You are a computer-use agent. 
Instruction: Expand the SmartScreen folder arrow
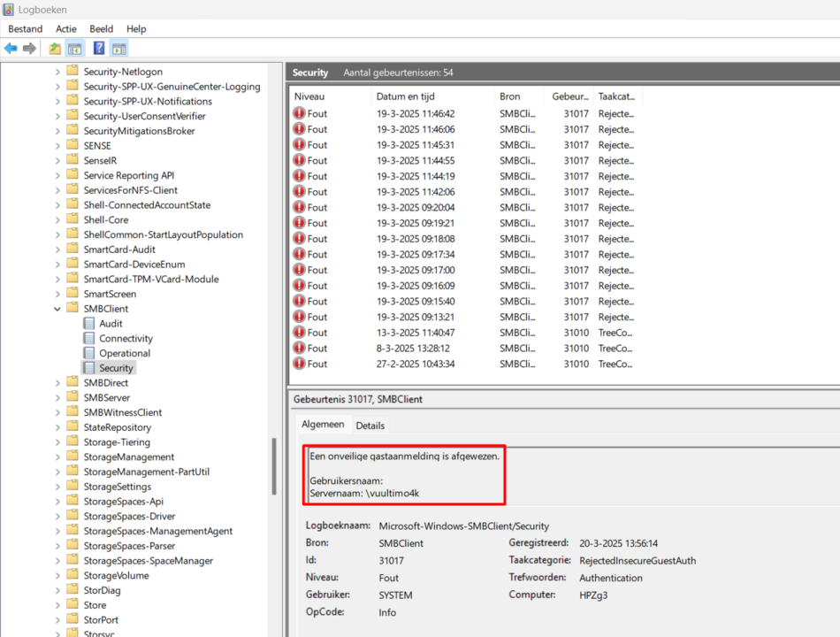[58, 294]
